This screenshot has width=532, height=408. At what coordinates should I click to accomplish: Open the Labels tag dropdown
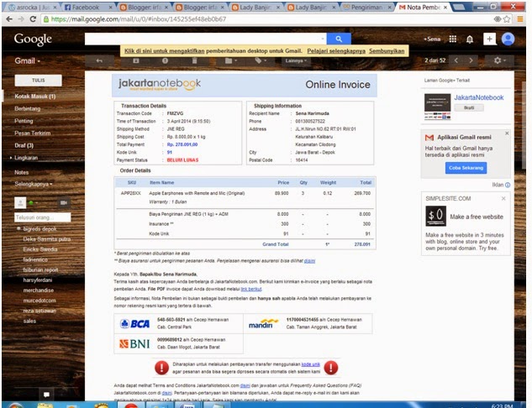pyautogui.click(x=261, y=60)
